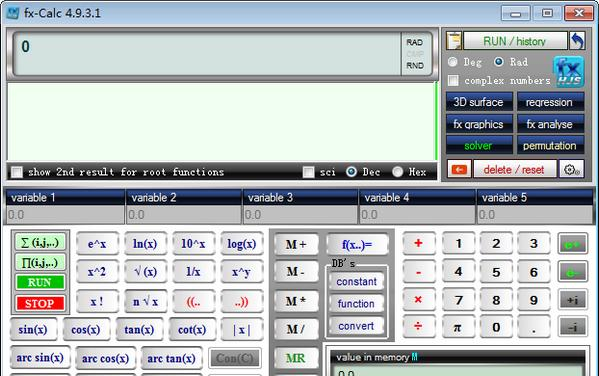Click the ln(x) key
The height and width of the screenshot is (376, 599).
(x=146, y=243)
